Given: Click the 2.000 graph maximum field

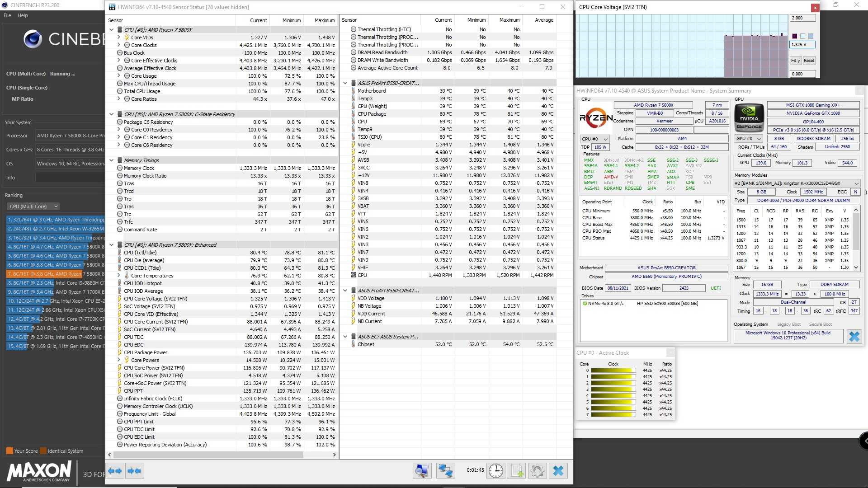Looking at the screenshot, I should click(x=802, y=18).
